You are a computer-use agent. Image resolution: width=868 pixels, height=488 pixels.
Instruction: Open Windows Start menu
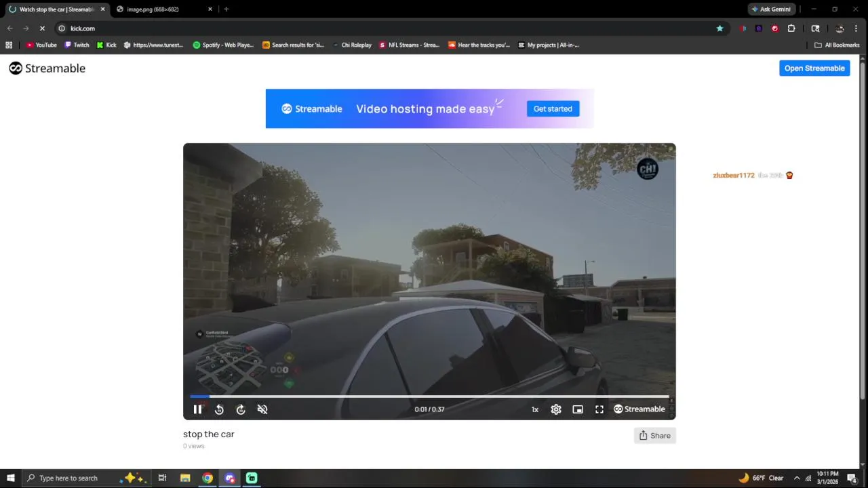pos(11,478)
